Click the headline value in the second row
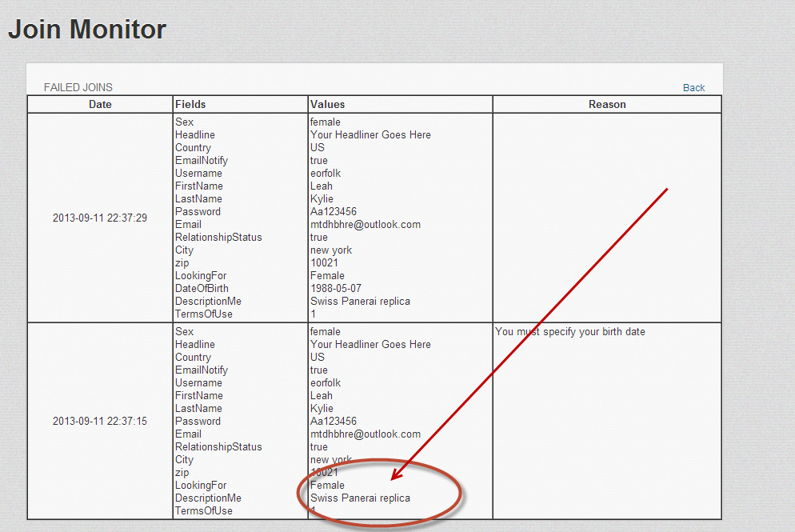This screenshot has height=532, width=795. [370, 345]
